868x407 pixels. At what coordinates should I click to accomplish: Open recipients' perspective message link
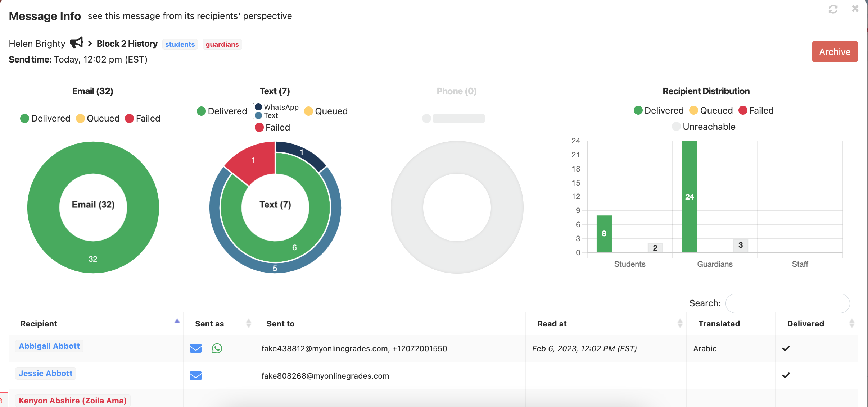[x=190, y=16]
